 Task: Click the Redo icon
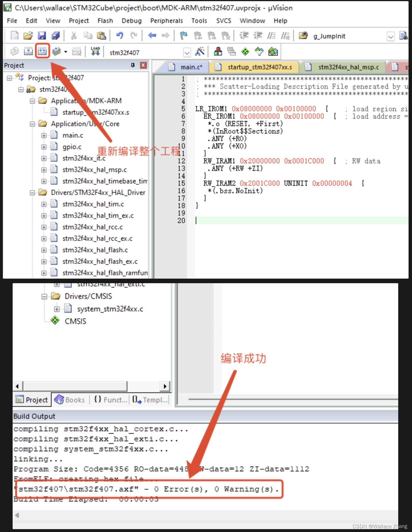point(133,36)
